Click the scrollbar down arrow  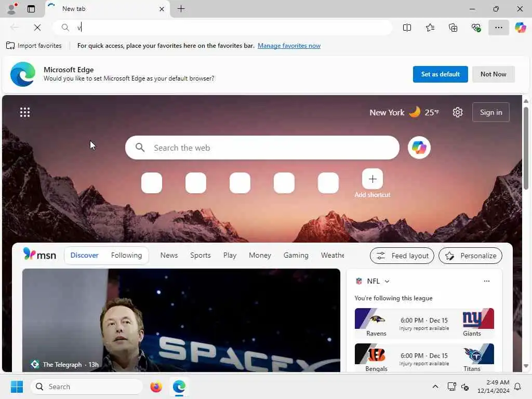(x=526, y=366)
